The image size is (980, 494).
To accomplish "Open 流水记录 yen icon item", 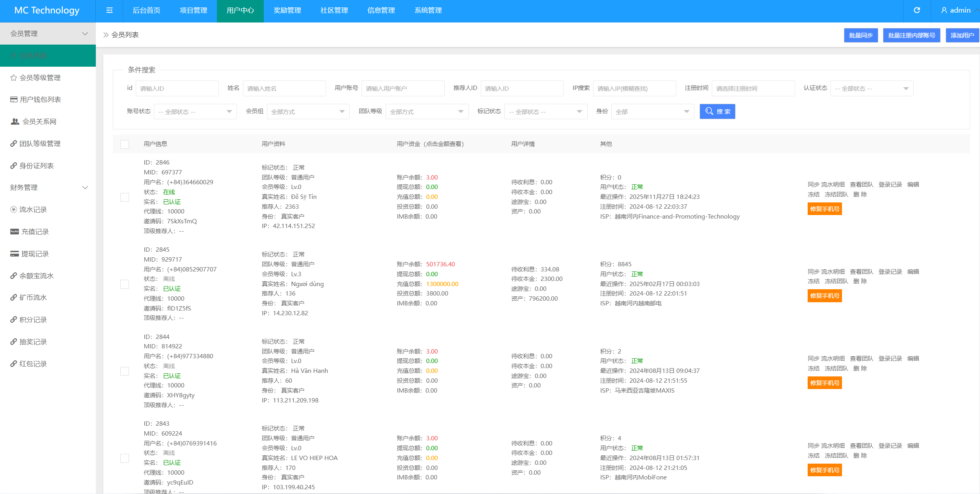I will pyautogui.click(x=33, y=210).
